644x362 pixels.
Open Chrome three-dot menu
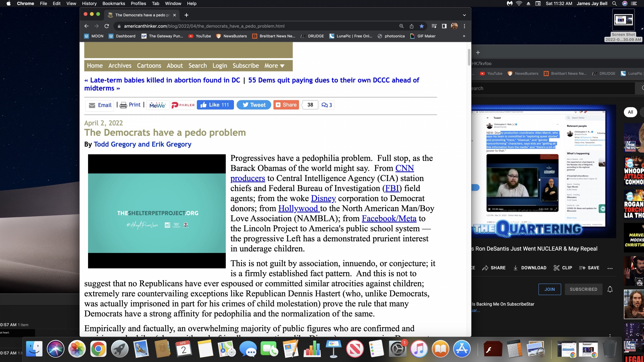tap(464, 26)
